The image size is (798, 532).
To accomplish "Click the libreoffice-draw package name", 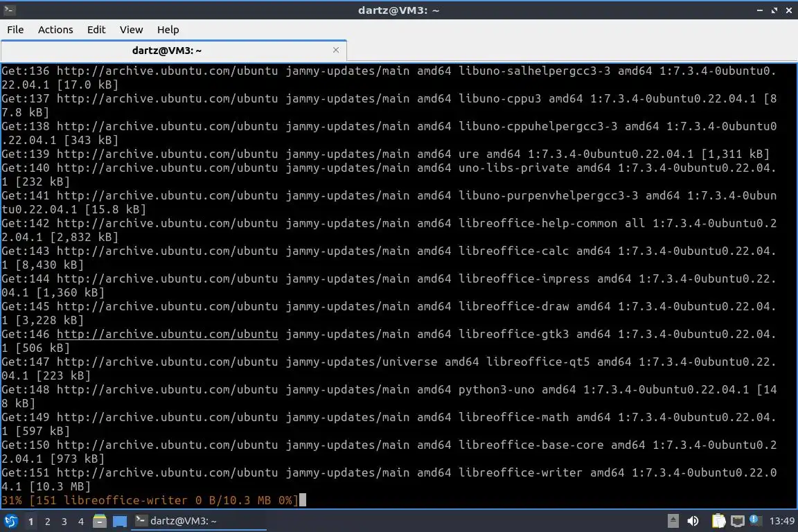I will pyautogui.click(x=513, y=306).
